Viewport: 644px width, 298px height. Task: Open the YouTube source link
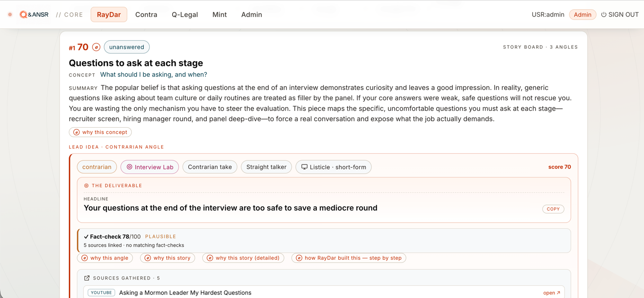pyautogui.click(x=552, y=293)
